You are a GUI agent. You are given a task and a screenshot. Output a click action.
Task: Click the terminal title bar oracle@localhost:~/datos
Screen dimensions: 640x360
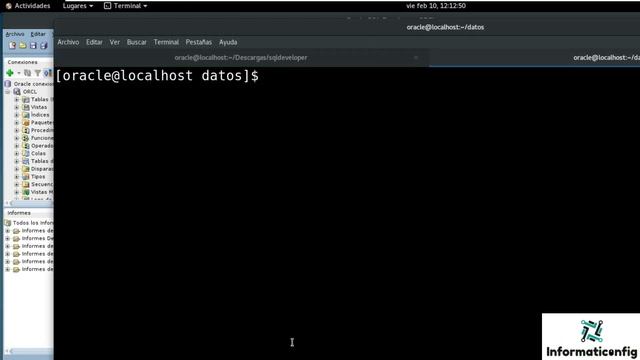pyautogui.click(x=445, y=27)
